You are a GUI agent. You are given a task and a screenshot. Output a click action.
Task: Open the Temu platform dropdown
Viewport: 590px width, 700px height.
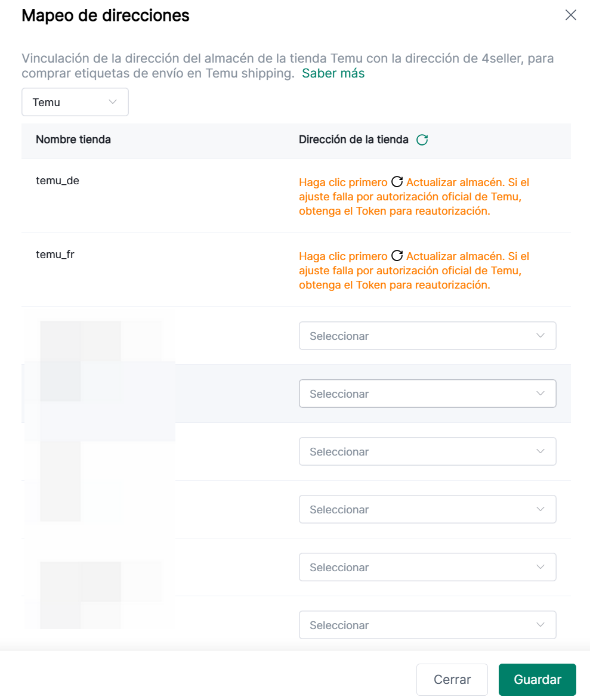[x=75, y=102]
